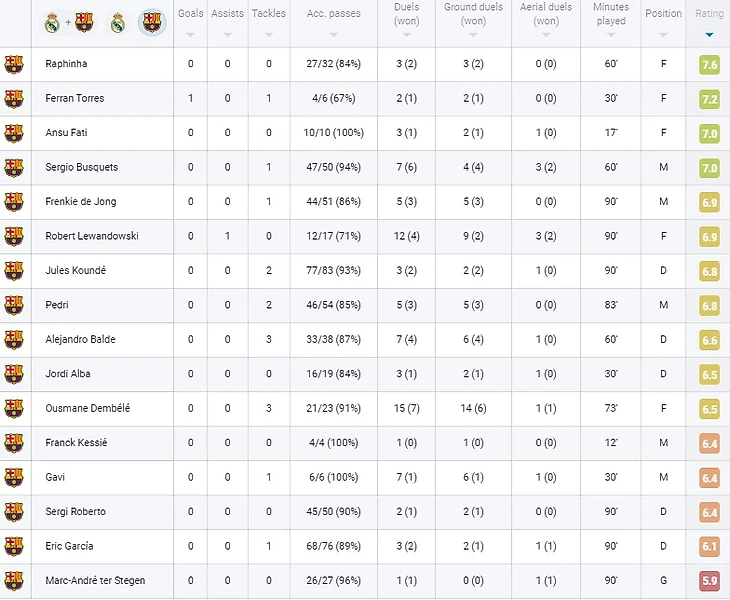The width and height of the screenshot is (730, 600).
Task: Sort by Assists using its arrow
Action: (227, 34)
